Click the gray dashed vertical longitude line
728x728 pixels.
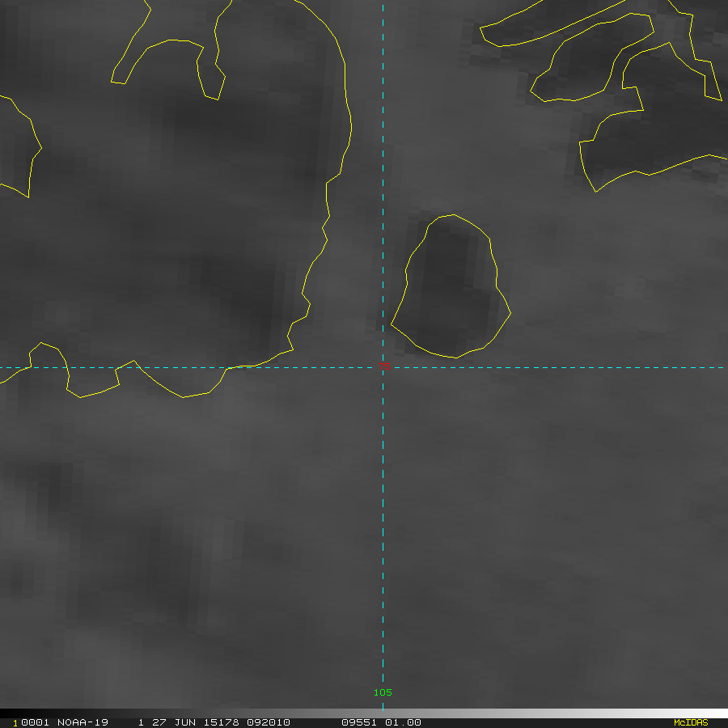pyautogui.click(x=383, y=526)
